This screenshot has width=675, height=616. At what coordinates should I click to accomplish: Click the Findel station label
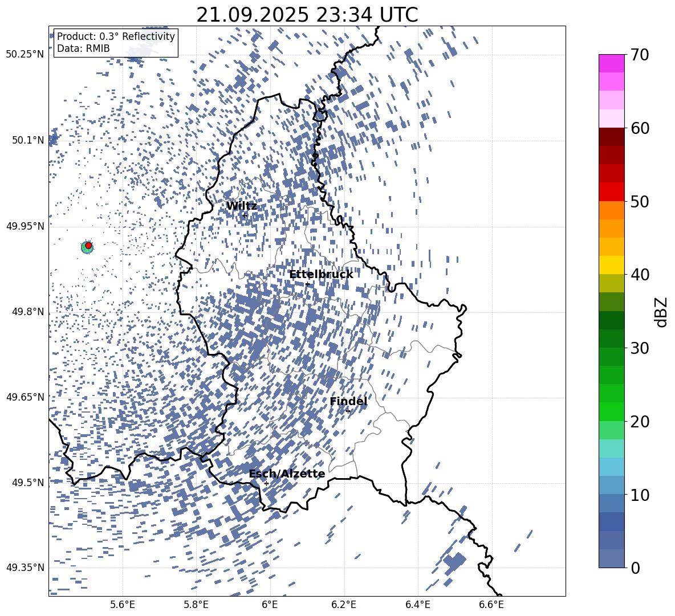348,401
